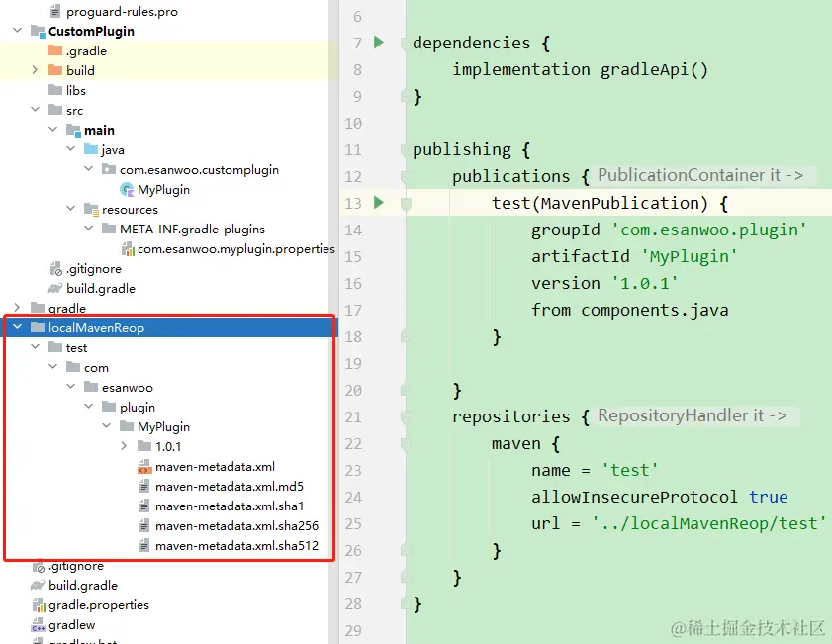Collapse the plugin folder node
The width and height of the screenshot is (832, 644).
pos(89,407)
